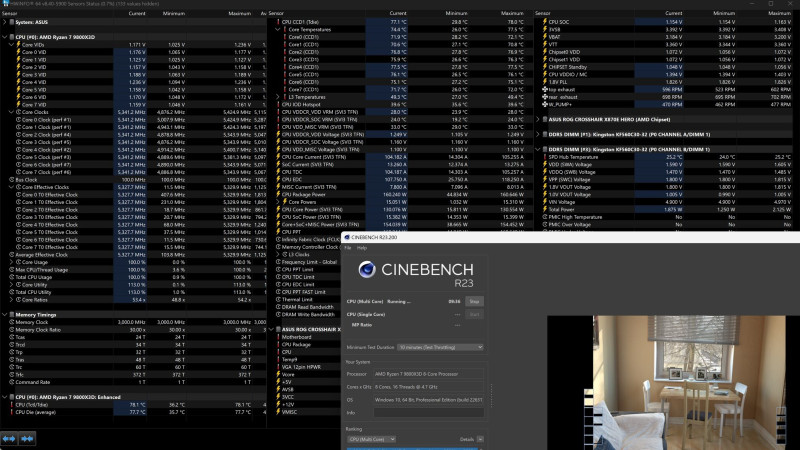Click the clock icon beside Core 0 Clock (perf #1)
This screenshot has width=800, height=450.
pos(18,119)
